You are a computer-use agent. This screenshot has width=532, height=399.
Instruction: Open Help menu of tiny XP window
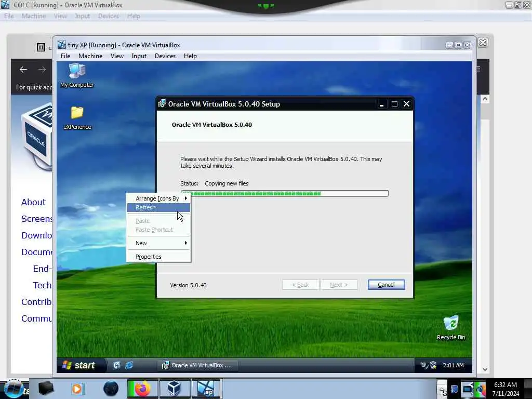[190, 56]
